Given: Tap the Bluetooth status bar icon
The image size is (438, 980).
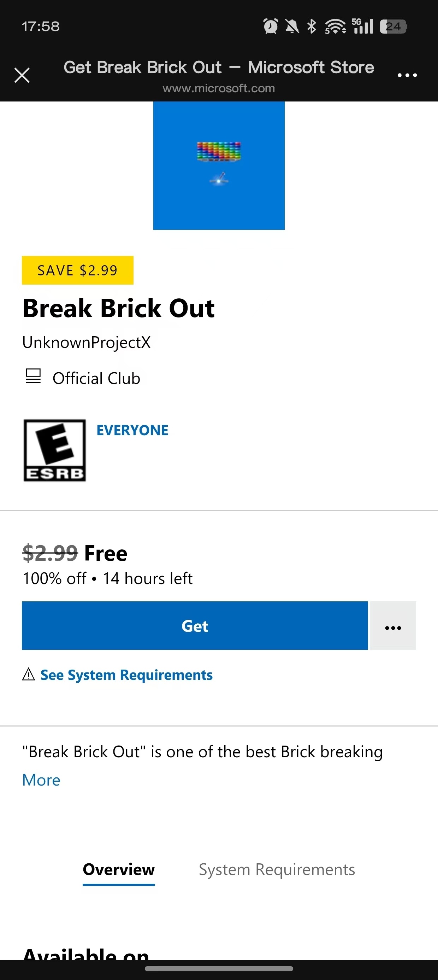Looking at the screenshot, I should (312, 26).
